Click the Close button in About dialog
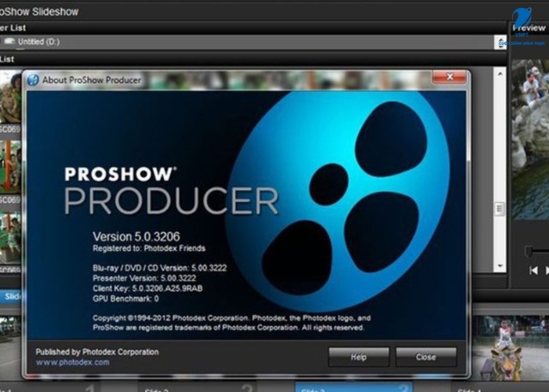The width and height of the screenshot is (549, 392). [x=426, y=357]
